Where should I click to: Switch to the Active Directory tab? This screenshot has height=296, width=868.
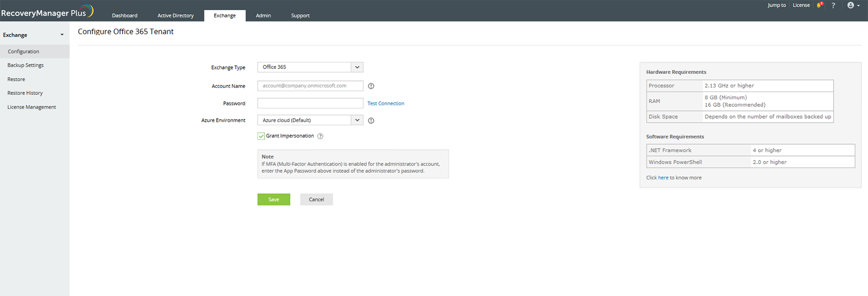[176, 15]
